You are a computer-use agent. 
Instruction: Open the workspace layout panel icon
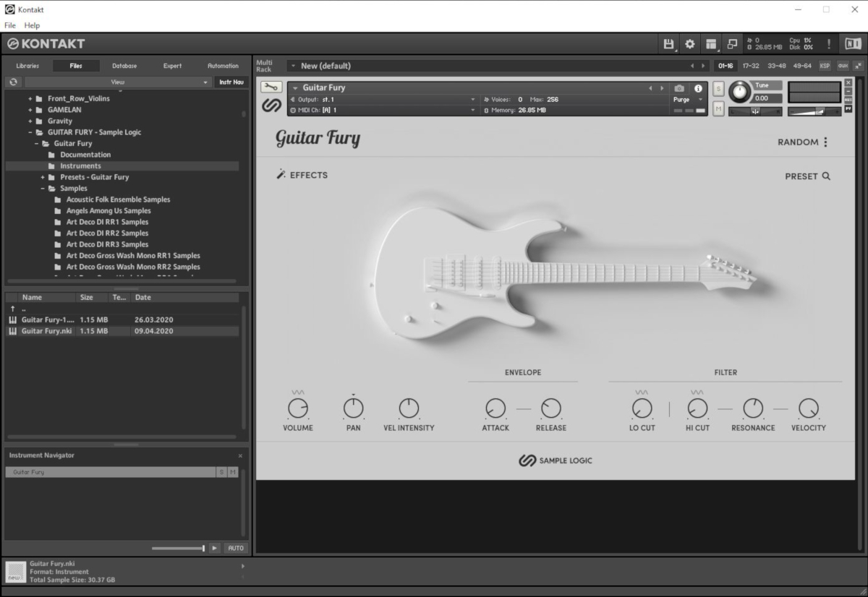(711, 44)
